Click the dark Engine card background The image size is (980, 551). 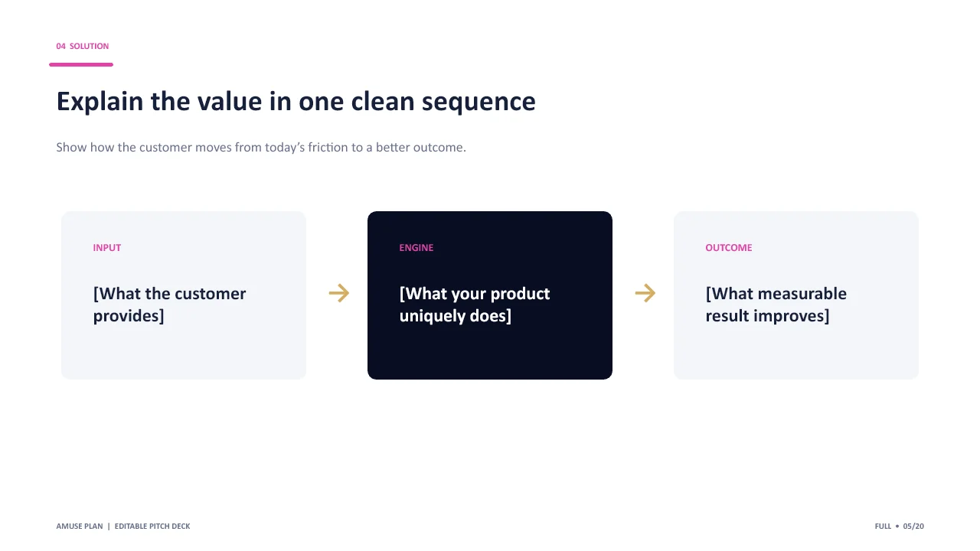click(x=490, y=352)
